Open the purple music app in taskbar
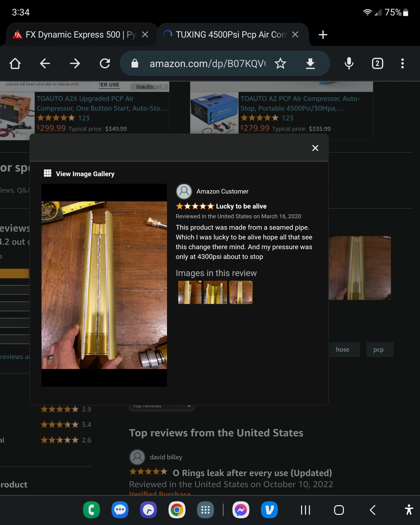This screenshot has width=420, height=525. click(x=148, y=510)
